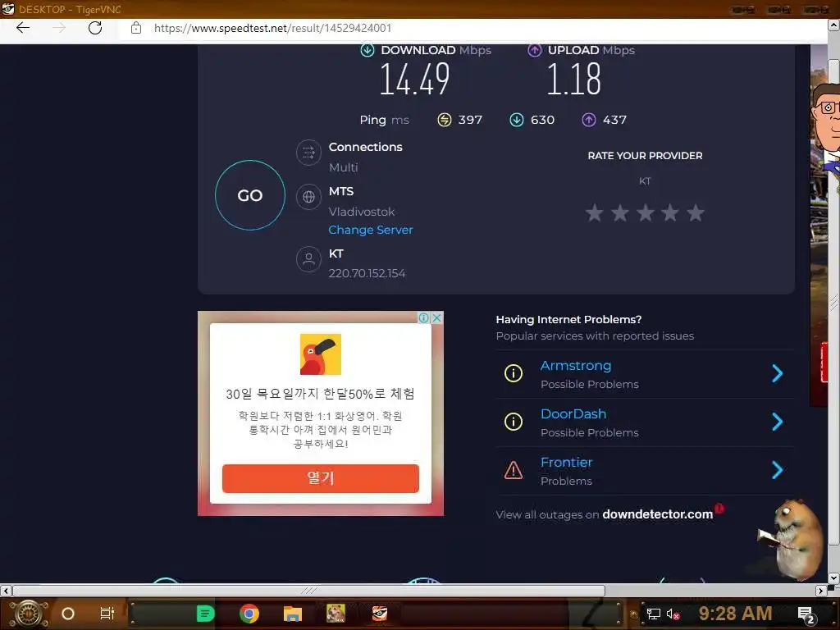The height and width of the screenshot is (630, 840).
Task: Close the Korean ad banner
Action: pos(437,317)
